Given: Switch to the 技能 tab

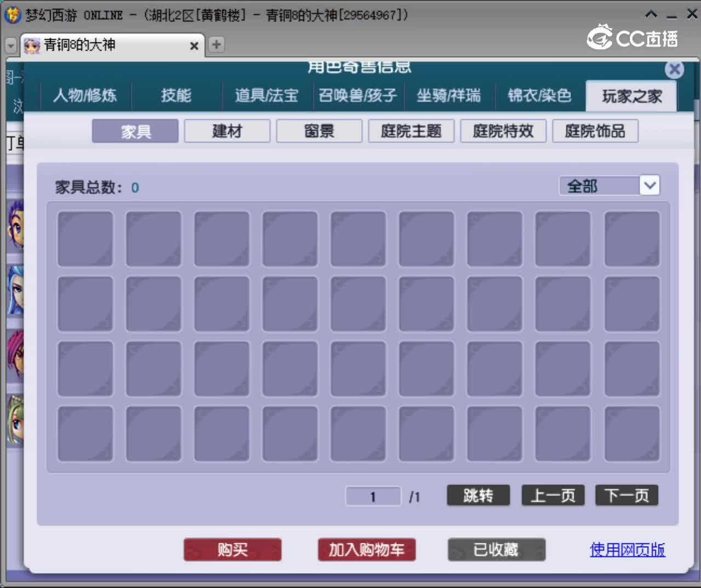Looking at the screenshot, I should (x=176, y=96).
